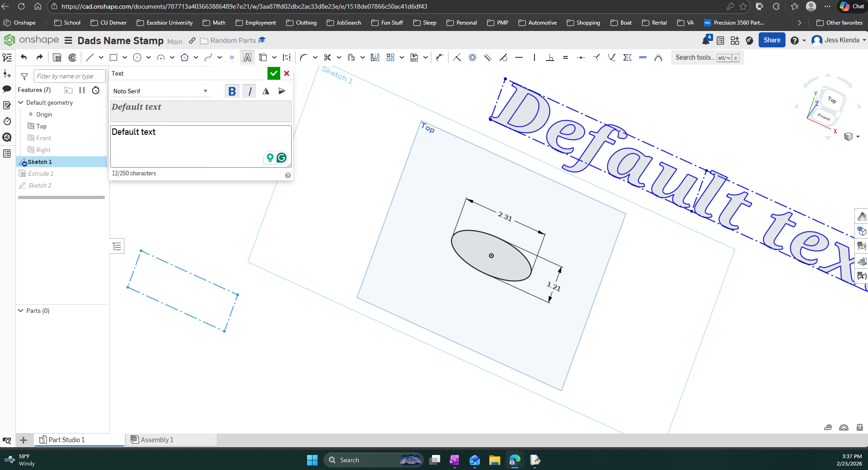Click the blue Share button
The image size is (868, 470).
[x=771, y=40]
